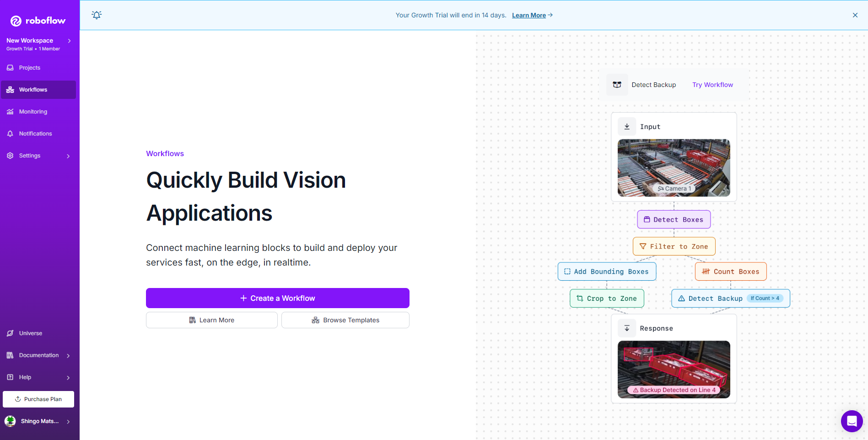The image size is (868, 440).
Task: Click the user avatar for Shingo Mats
Action: (x=10, y=421)
